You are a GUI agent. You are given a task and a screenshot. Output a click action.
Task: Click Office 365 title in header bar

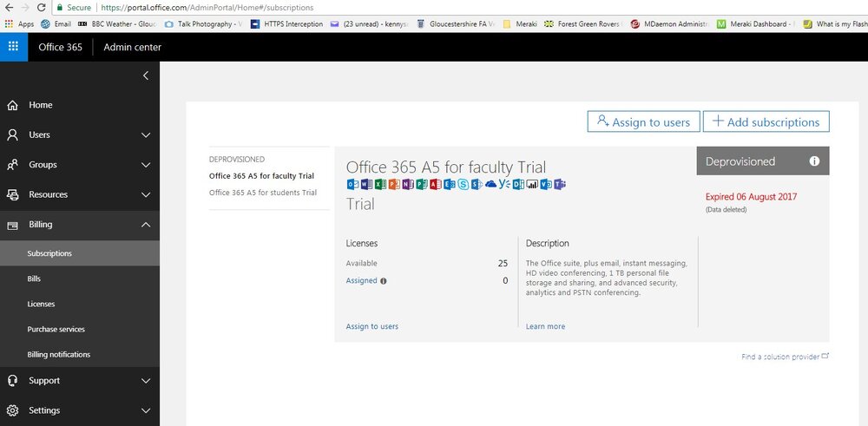tap(61, 47)
